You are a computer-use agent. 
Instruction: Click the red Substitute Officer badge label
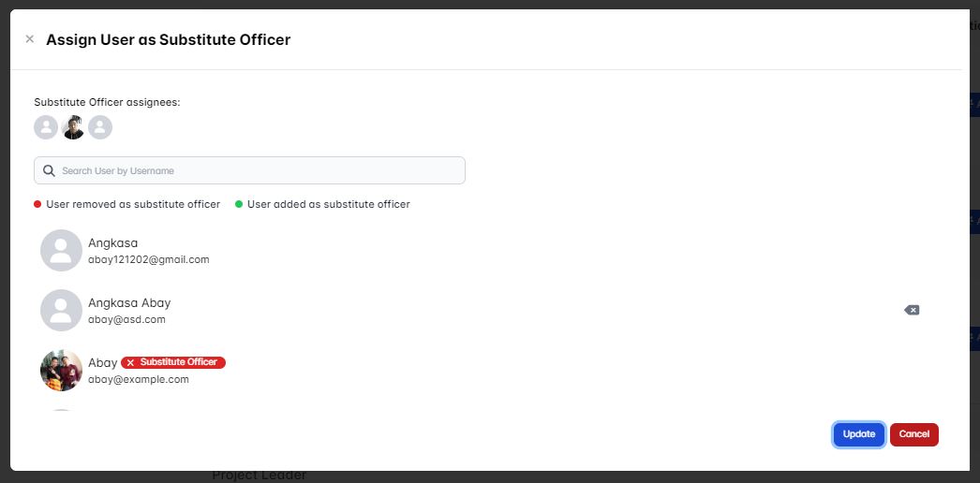tap(173, 362)
